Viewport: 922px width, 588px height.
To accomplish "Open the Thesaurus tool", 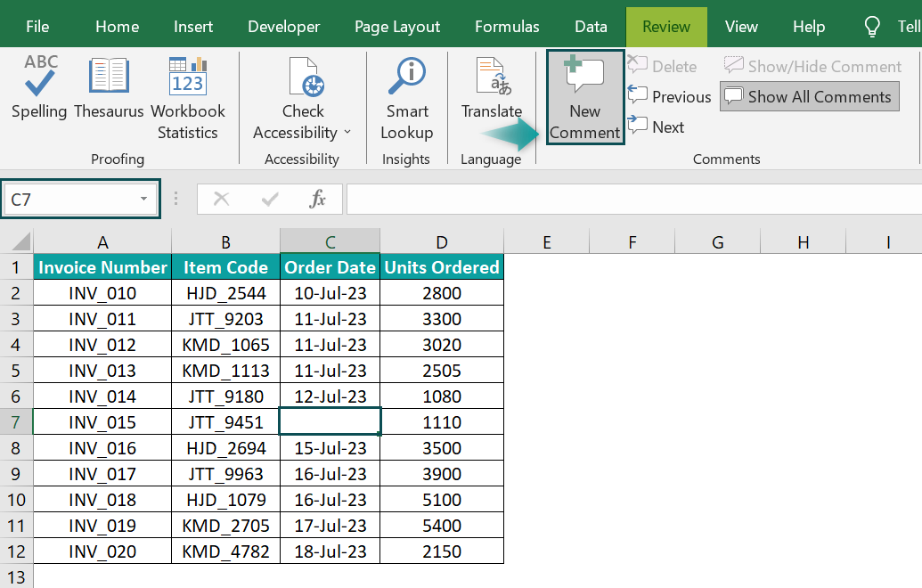I will pyautogui.click(x=109, y=87).
